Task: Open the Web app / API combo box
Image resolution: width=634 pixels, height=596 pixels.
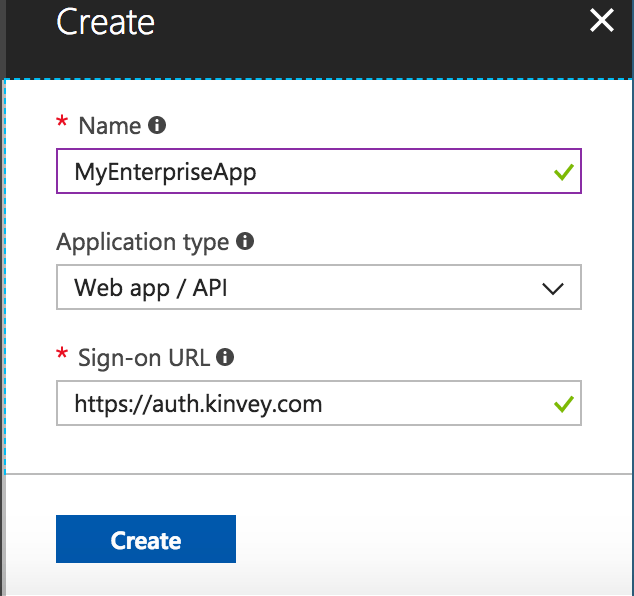Action: (300, 288)
